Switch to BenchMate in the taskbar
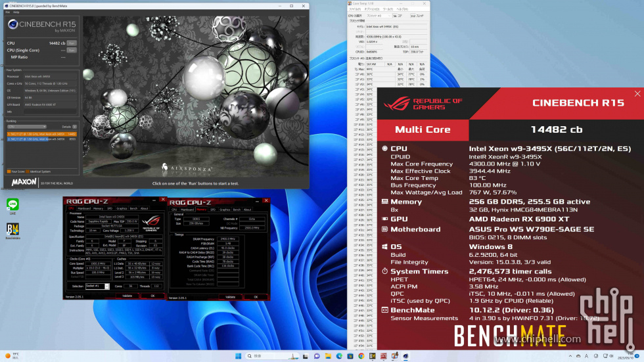This screenshot has width=644, height=362. pos(372,356)
